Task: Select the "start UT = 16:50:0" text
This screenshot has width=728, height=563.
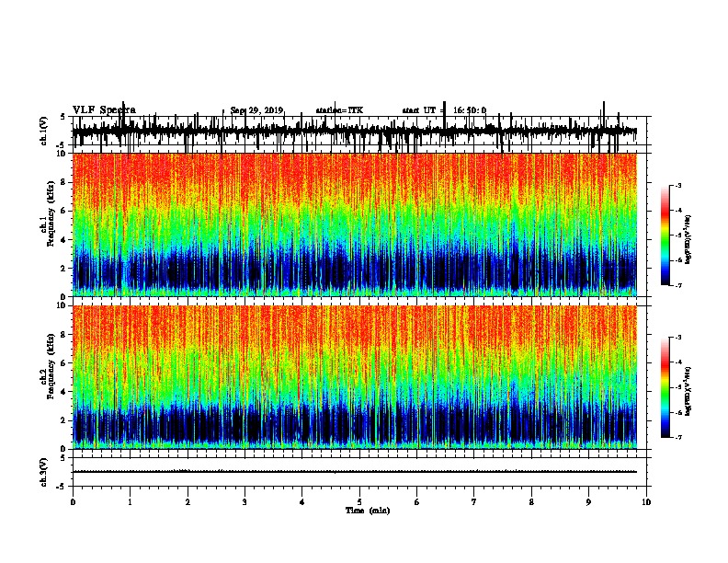Action: point(444,110)
